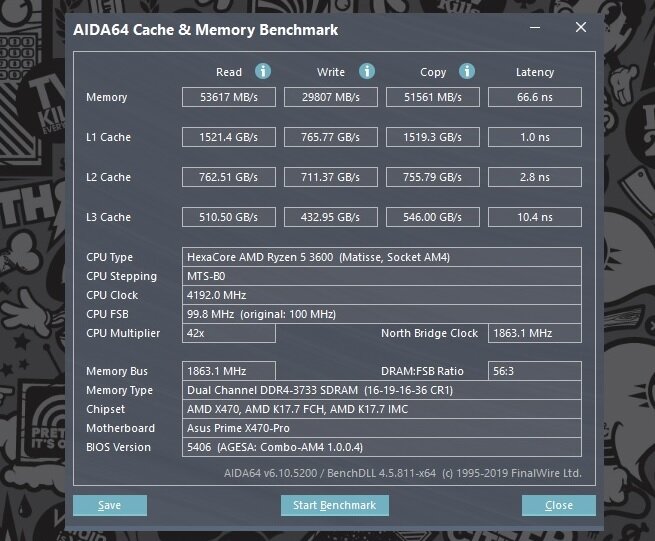
Task: Click the Write info icon
Action: [367, 72]
